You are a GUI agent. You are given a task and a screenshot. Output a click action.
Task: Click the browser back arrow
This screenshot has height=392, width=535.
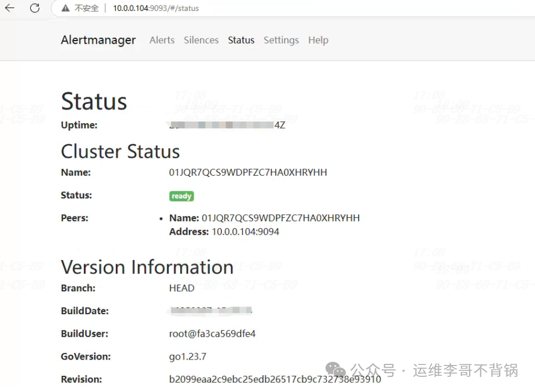click(x=10, y=8)
